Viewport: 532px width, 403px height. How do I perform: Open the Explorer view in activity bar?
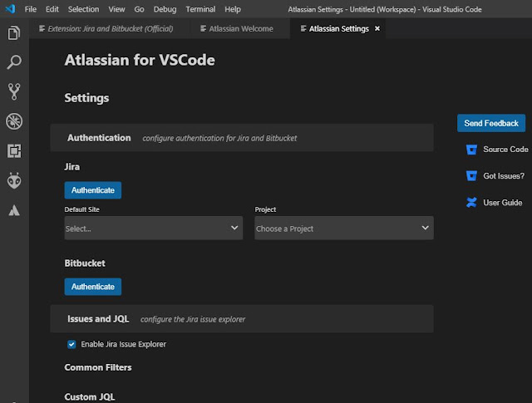pos(14,33)
